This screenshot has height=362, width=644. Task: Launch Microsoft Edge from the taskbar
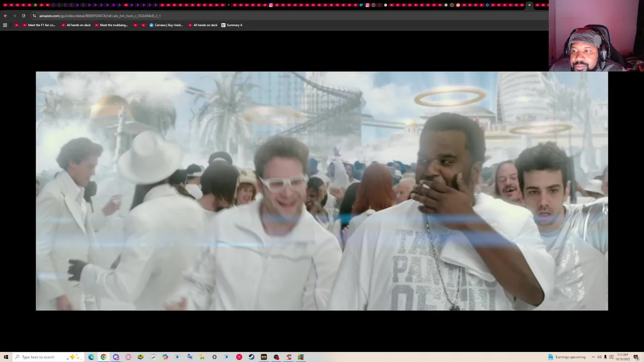(x=91, y=357)
